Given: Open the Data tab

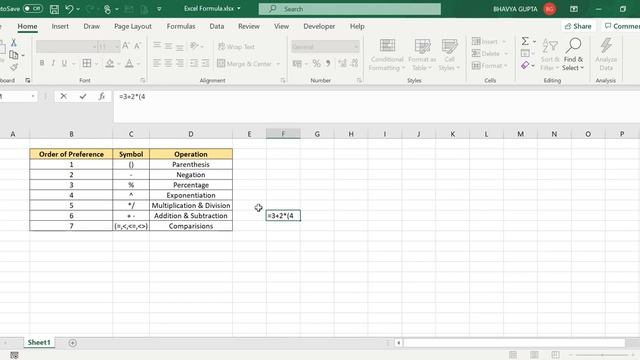Looking at the screenshot, I should click(217, 26).
